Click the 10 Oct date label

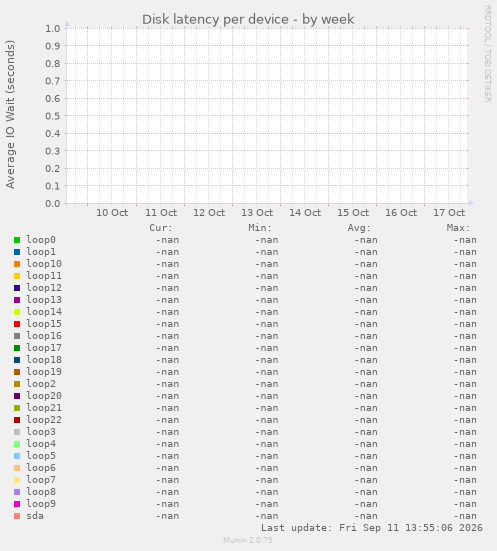click(x=112, y=213)
